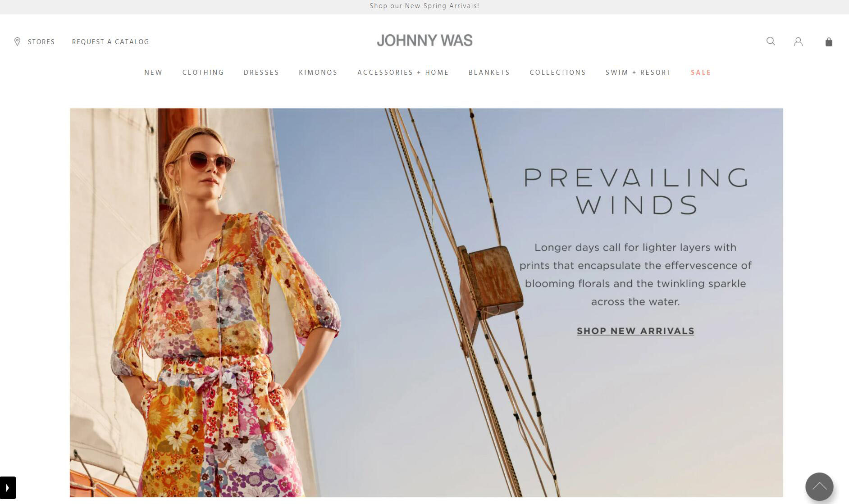Open the account profile icon
Viewport: 849px width, 504px height.
[798, 42]
